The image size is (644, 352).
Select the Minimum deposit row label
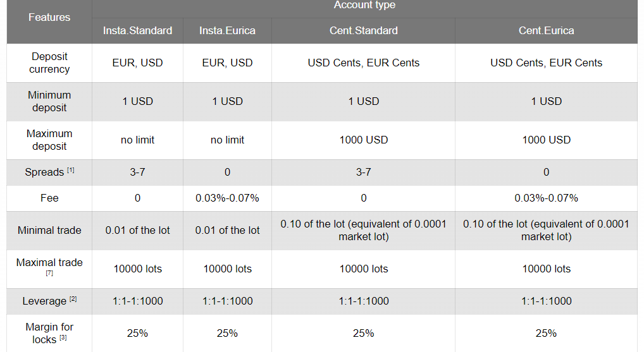pyautogui.click(x=49, y=101)
